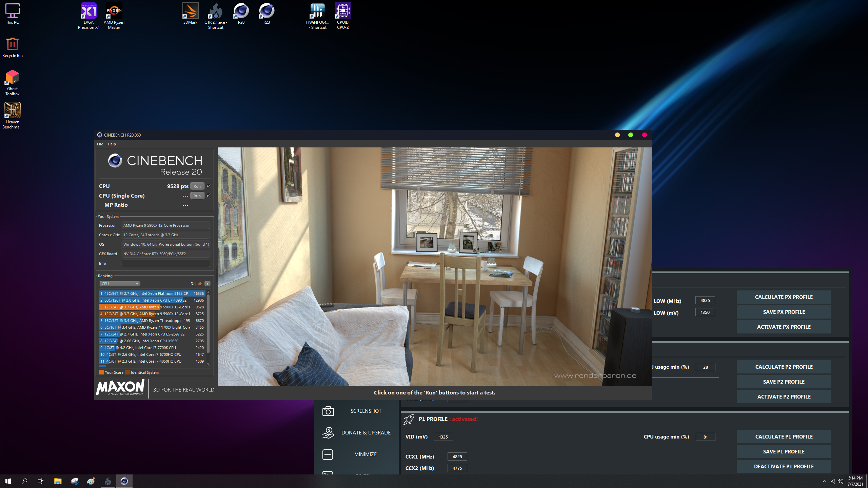Click the Cinebench Info input field
Screen dimensions: 868x488
[x=166, y=263]
